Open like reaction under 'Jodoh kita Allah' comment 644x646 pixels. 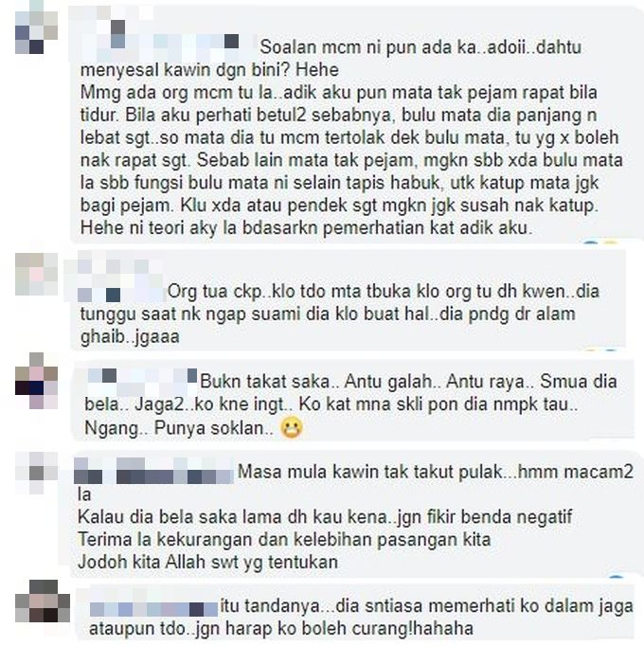(616, 577)
